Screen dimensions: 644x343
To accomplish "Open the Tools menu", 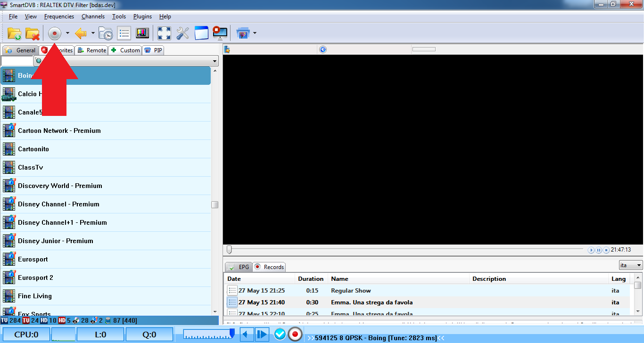I will [x=119, y=16].
